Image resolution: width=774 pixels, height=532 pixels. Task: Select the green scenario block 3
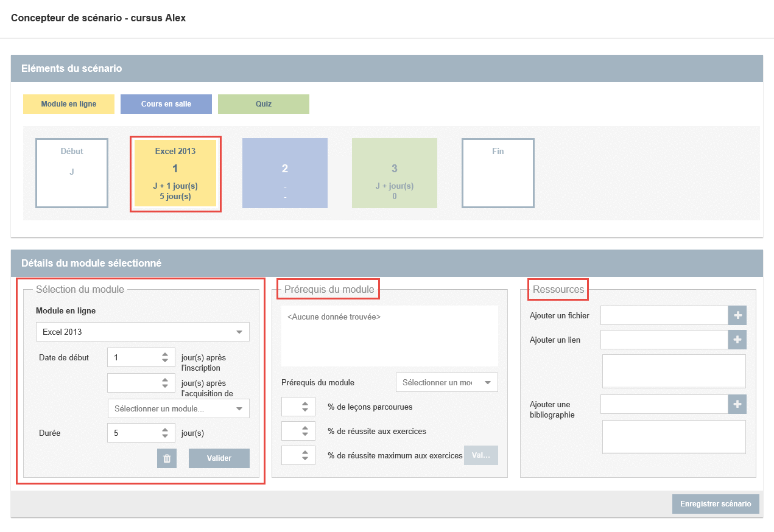(x=395, y=173)
